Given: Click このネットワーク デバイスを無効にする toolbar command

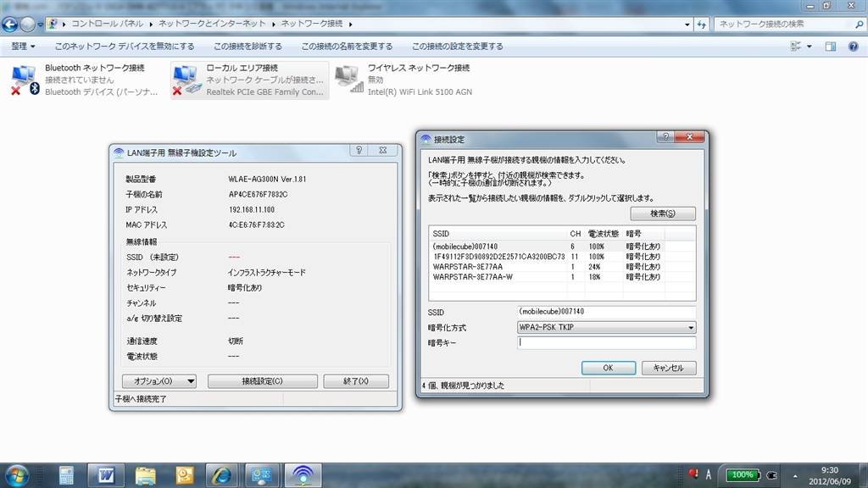Looking at the screenshot, I should [x=125, y=47].
